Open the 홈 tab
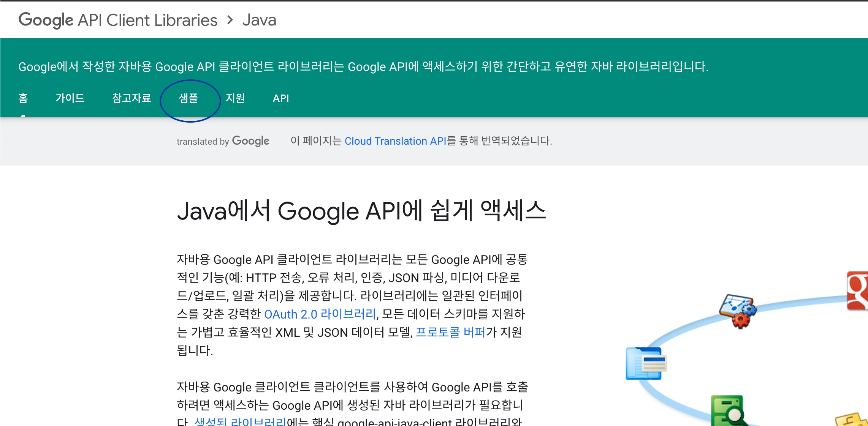Screen dimensions: 868x426 pos(23,98)
